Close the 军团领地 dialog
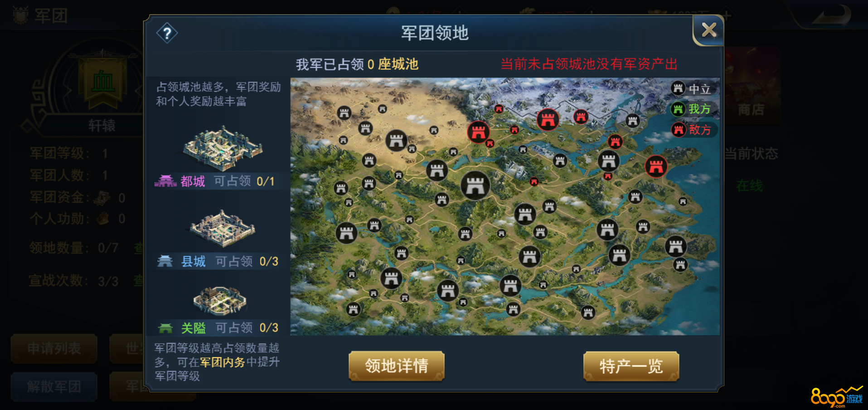The width and height of the screenshot is (868, 410). pos(708,30)
